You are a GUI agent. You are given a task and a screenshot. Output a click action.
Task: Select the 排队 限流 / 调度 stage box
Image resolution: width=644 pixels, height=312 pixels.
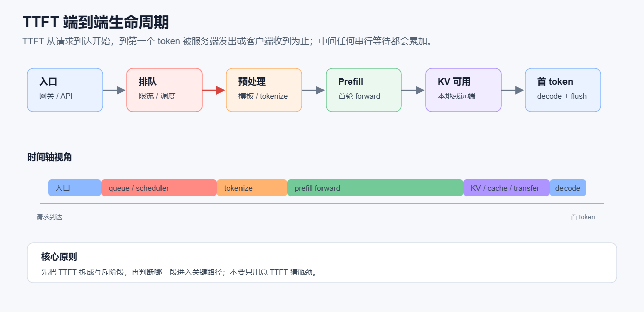(165, 90)
